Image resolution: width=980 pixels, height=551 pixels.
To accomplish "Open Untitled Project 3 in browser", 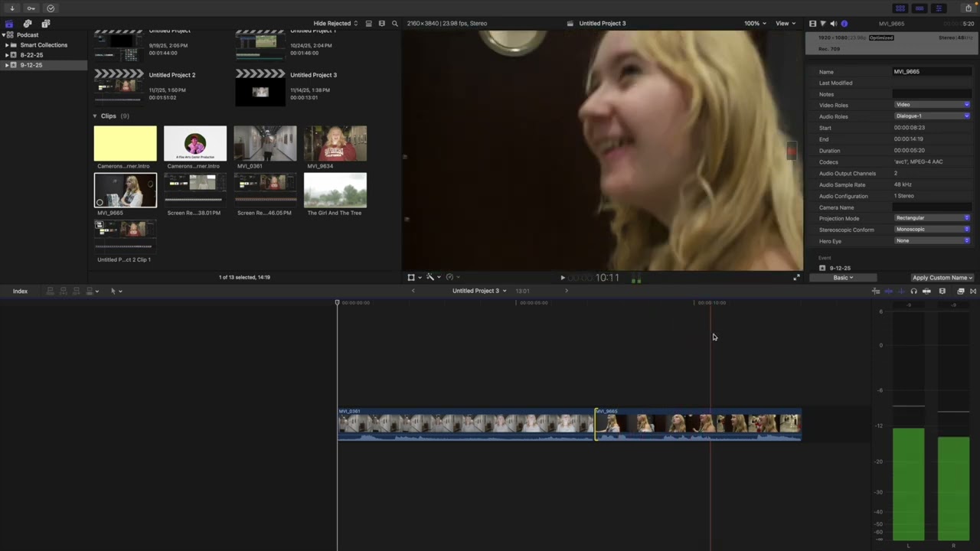I will click(260, 86).
